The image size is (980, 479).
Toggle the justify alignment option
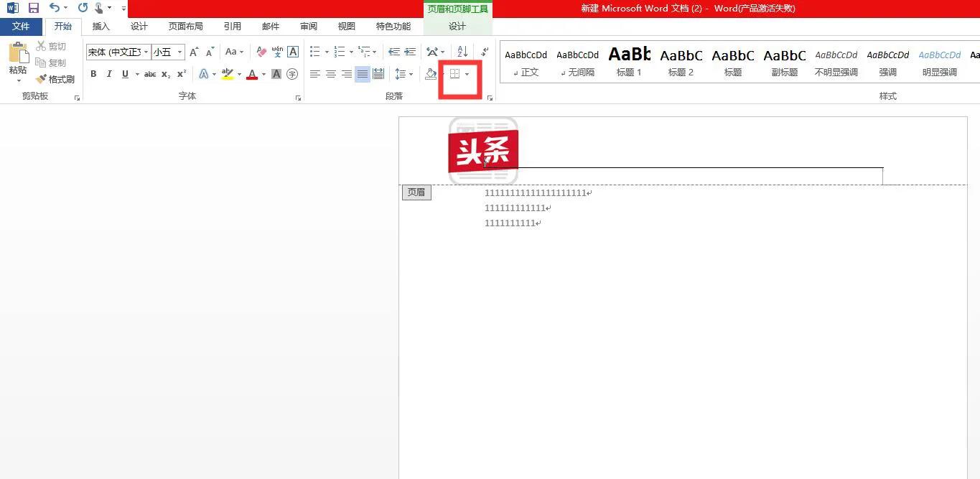[363, 73]
